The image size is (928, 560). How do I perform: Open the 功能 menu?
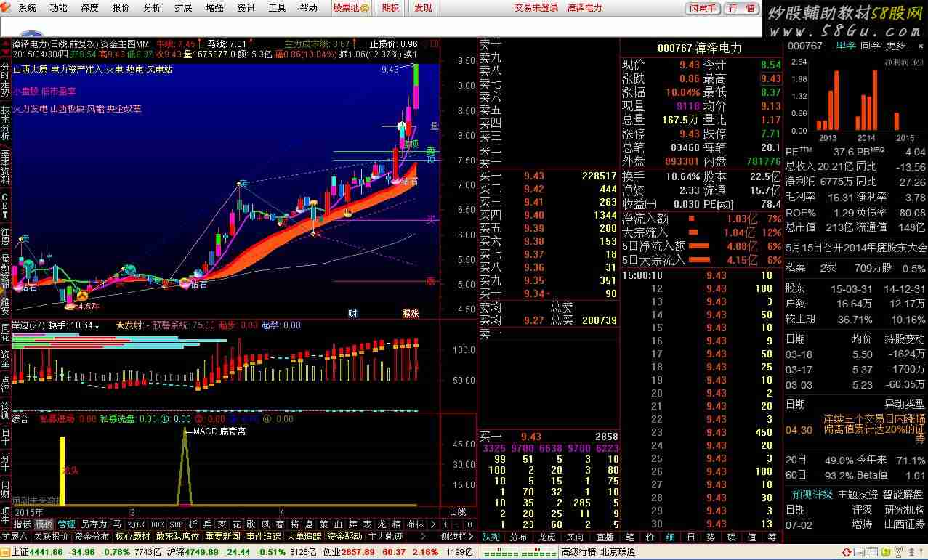pyautogui.click(x=59, y=8)
